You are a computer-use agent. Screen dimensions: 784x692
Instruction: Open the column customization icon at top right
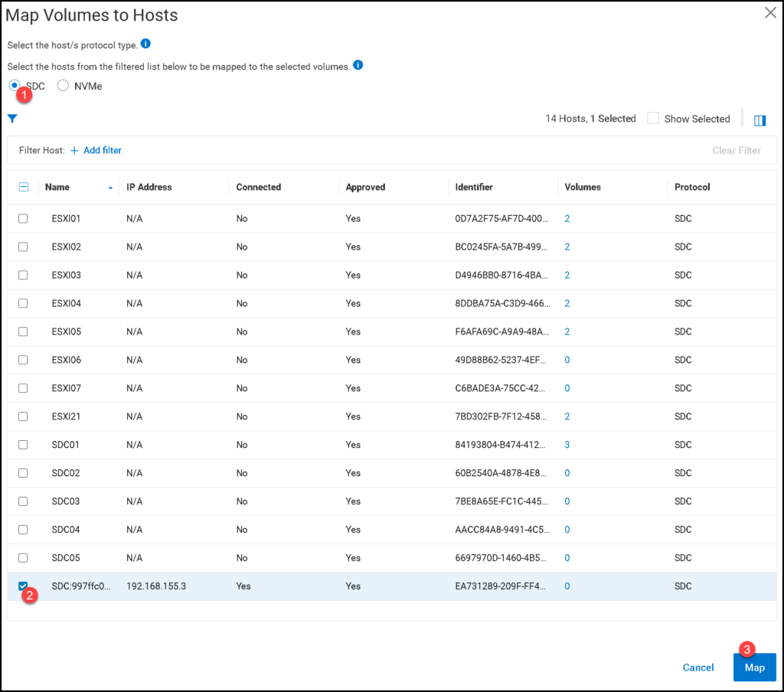[x=759, y=119]
